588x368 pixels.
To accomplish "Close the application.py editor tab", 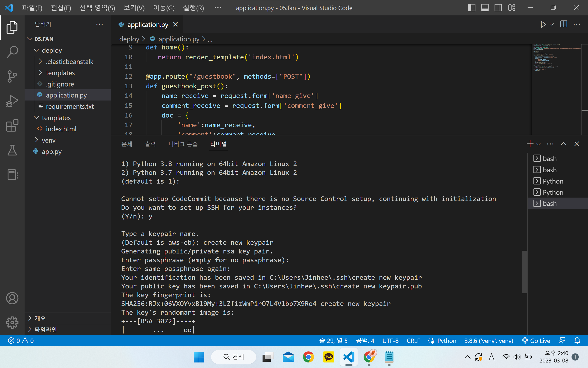I will pos(175,24).
